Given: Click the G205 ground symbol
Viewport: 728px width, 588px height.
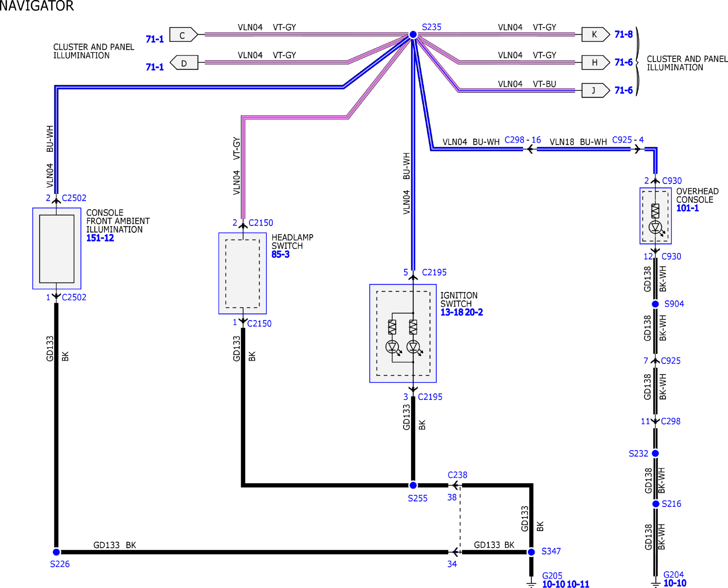Looking at the screenshot, I should 531,582.
